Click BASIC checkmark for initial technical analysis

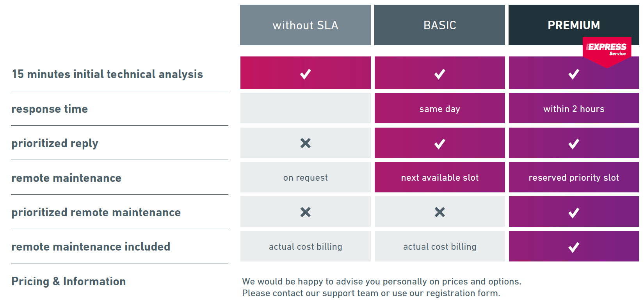(x=439, y=74)
